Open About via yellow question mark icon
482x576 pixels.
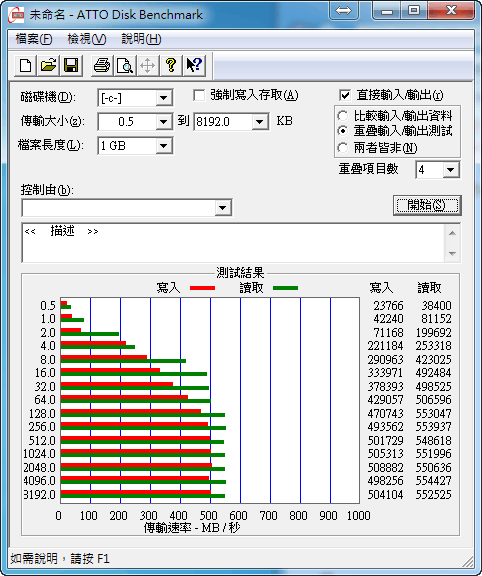pyautogui.click(x=170, y=66)
